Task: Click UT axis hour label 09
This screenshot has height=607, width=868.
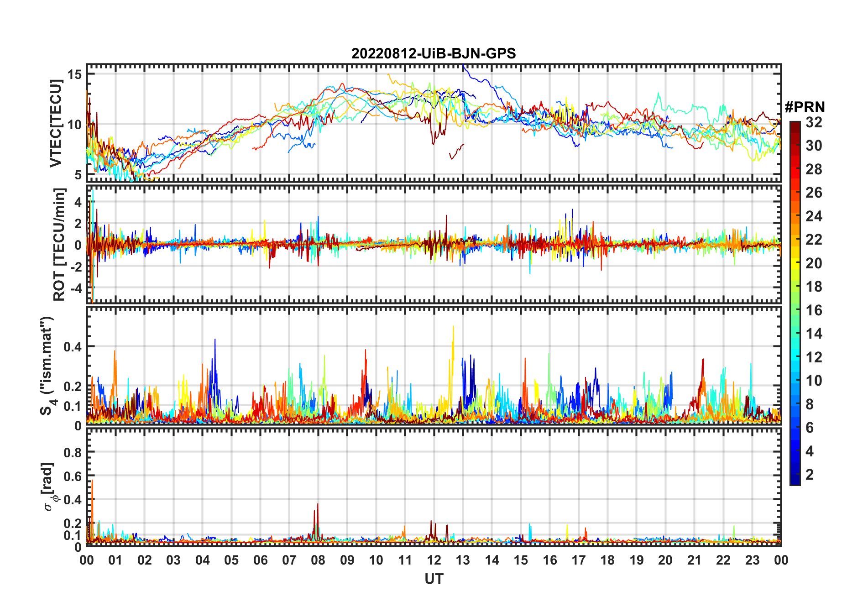Action: pyautogui.click(x=347, y=560)
